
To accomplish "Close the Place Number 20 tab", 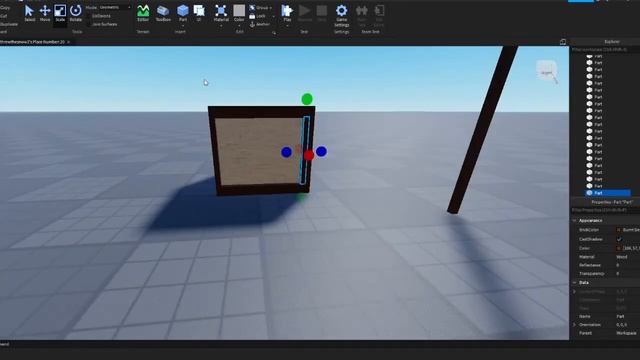I will pyautogui.click(x=69, y=42).
